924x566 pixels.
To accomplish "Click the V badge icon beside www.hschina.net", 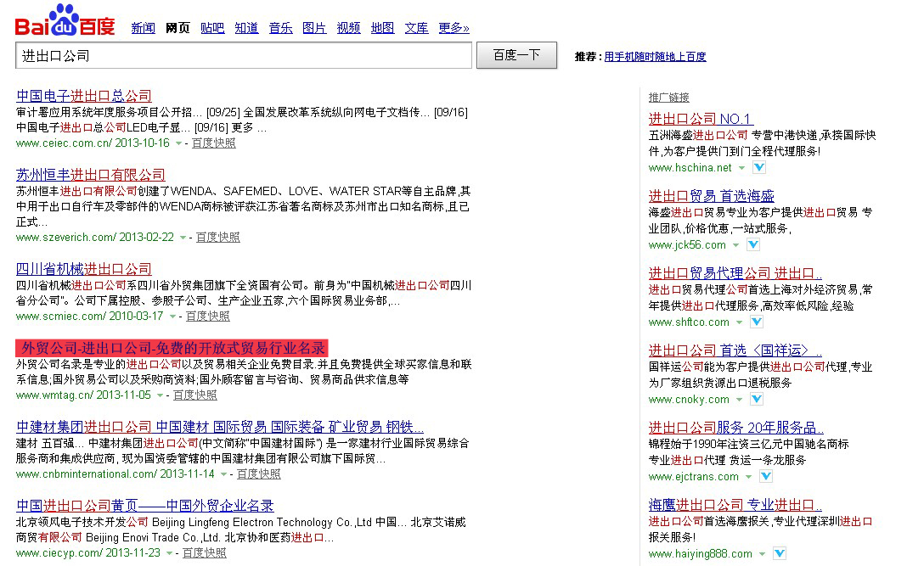I will coord(759,168).
